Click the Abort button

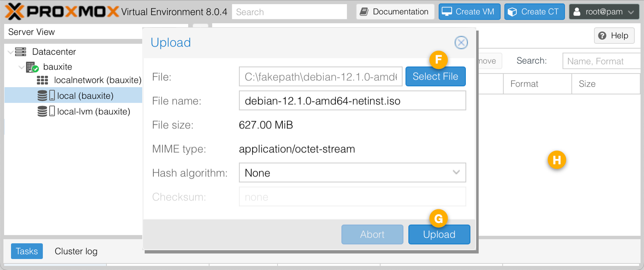(x=372, y=234)
